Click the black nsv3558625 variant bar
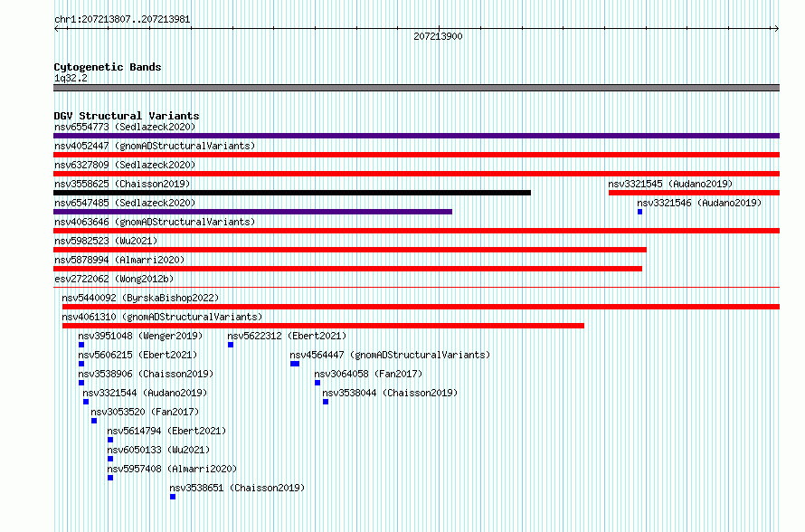Image resolution: width=805 pixels, height=532 pixels. (292, 193)
